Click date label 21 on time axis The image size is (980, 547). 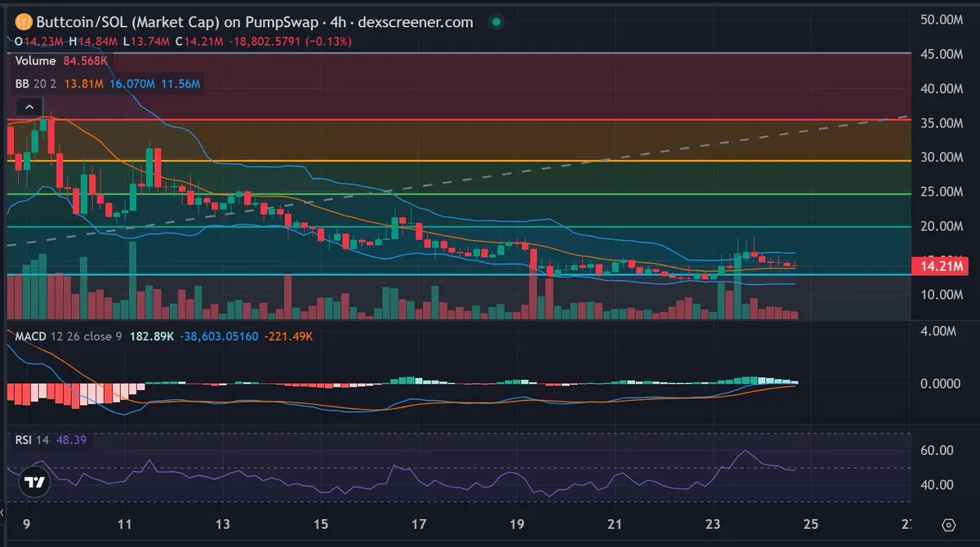tap(616, 523)
